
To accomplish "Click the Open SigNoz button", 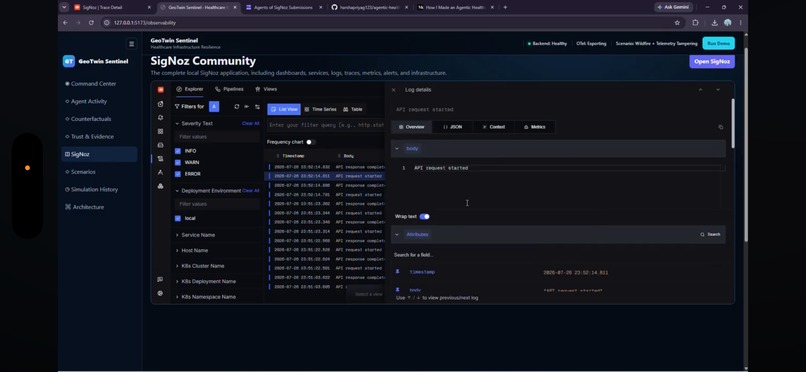I will 711,62.
